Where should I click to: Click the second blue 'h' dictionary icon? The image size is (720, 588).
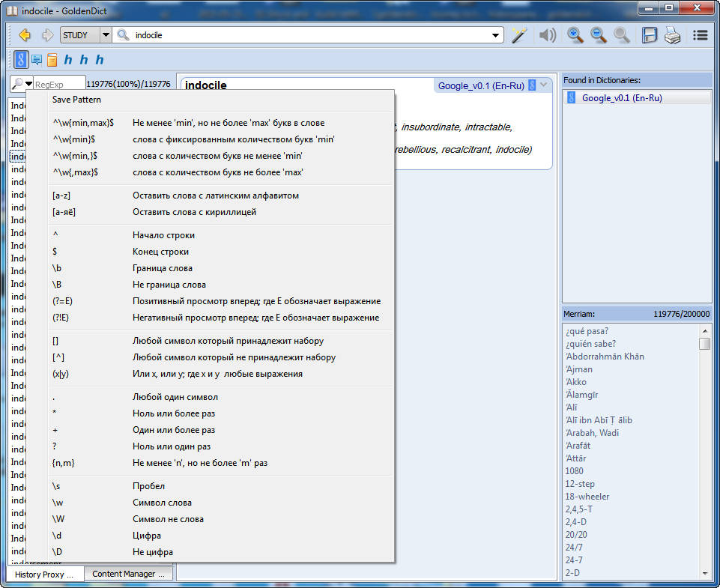[x=84, y=60]
